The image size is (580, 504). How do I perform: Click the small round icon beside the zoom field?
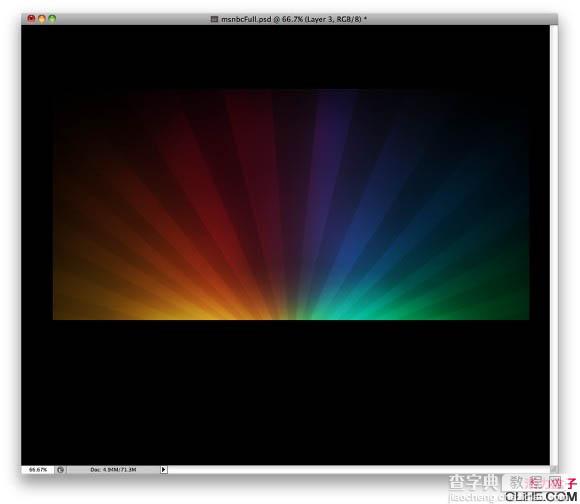coord(60,470)
